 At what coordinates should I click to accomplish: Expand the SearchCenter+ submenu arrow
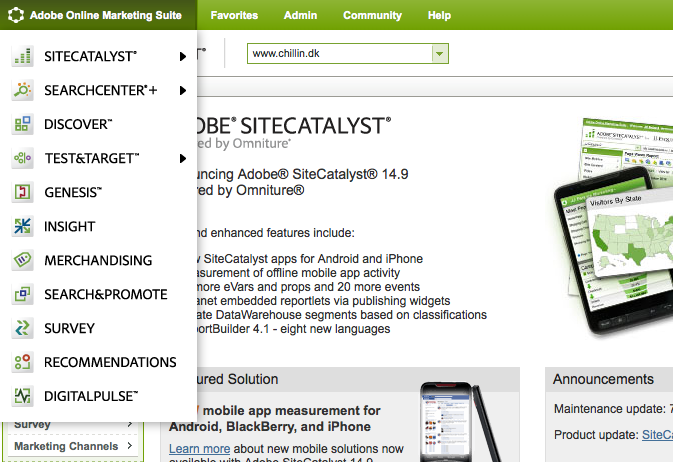point(183,90)
